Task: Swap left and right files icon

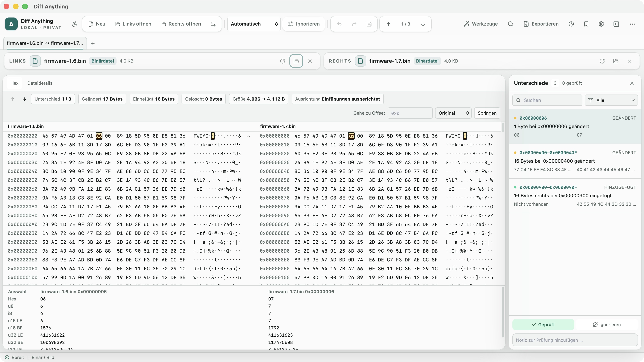Action: pyautogui.click(x=213, y=24)
